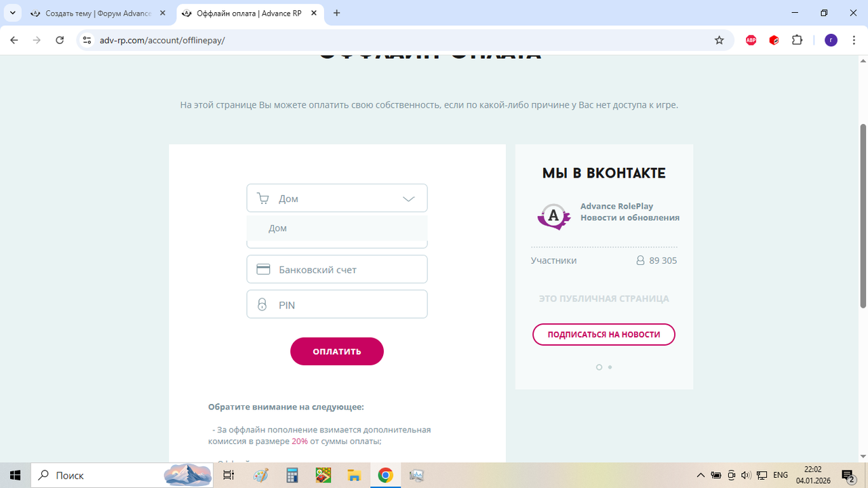Screen dimensions: 868x488
Task: Open the Chrome profile avatar
Action: (831, 40)
